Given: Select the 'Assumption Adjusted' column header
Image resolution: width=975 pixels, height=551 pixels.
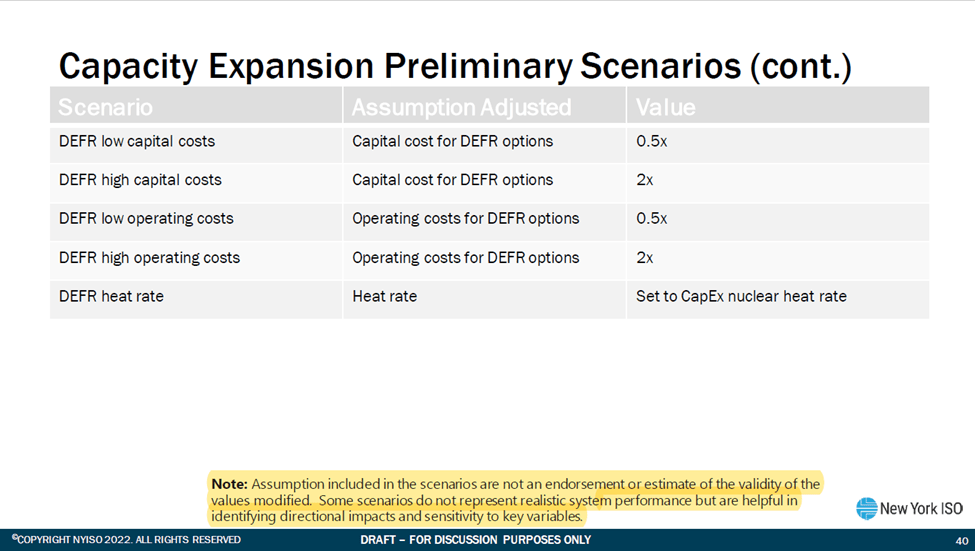Looking at the screenshot, I should click(x=461, y=106).
